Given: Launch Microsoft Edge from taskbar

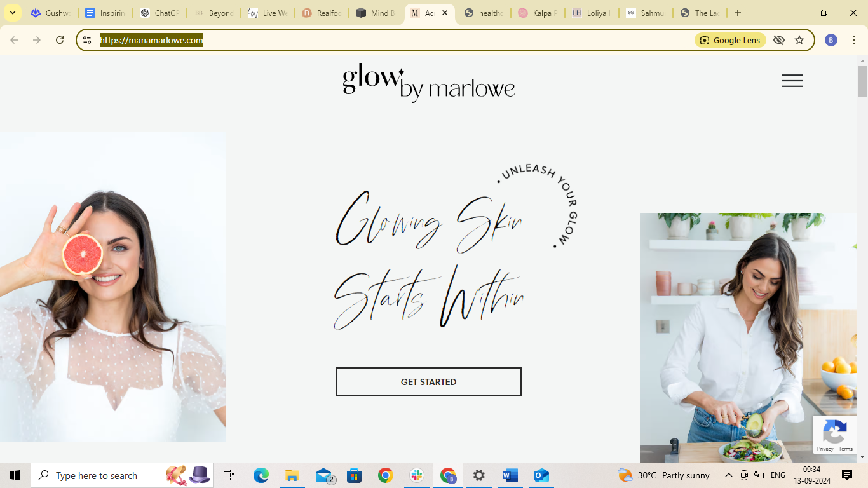Looking at the screenshot, I should 261,475.
